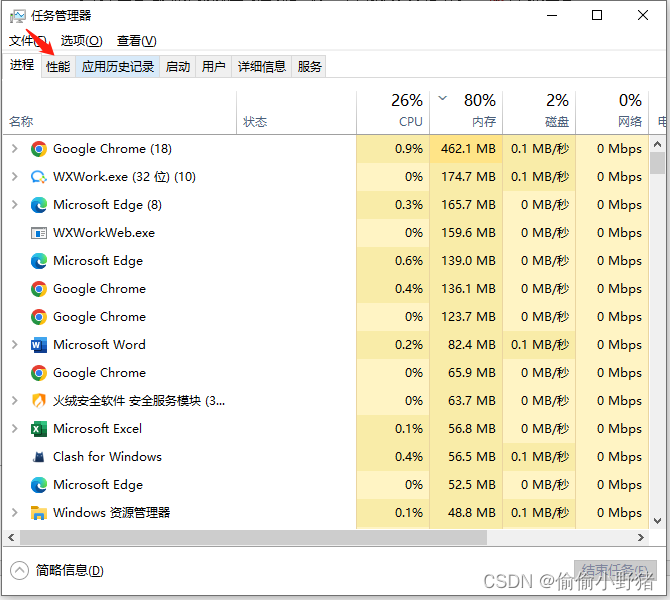Viewport: 670px width, 600px height.
Task: Click the horizontal scrollbar thumb
Action: [253, 538]
